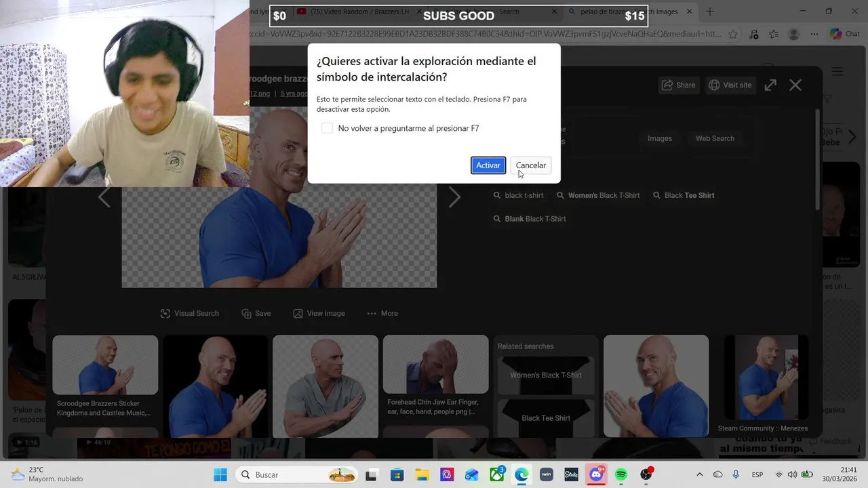868x488 pixels.
Task: Open volume control in tray
Action: coord(792,474)
